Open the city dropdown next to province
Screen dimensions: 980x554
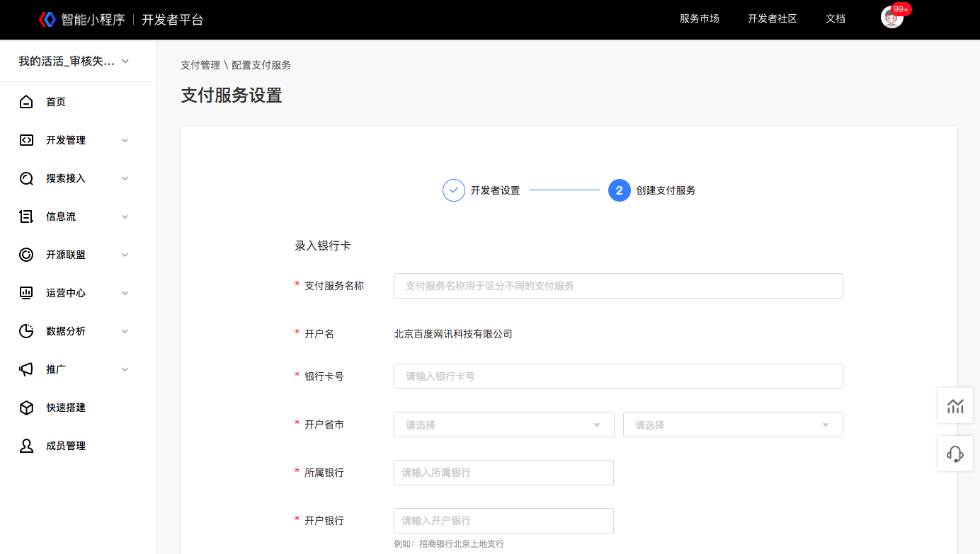tap(733, 425)
